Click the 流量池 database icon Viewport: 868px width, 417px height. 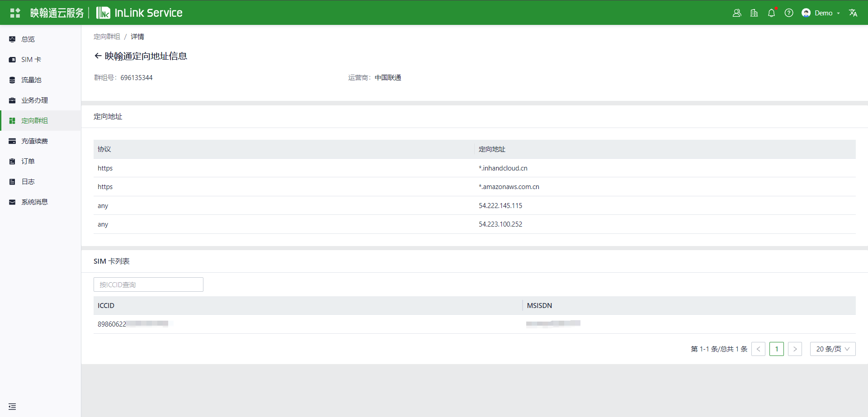(12, 80)
